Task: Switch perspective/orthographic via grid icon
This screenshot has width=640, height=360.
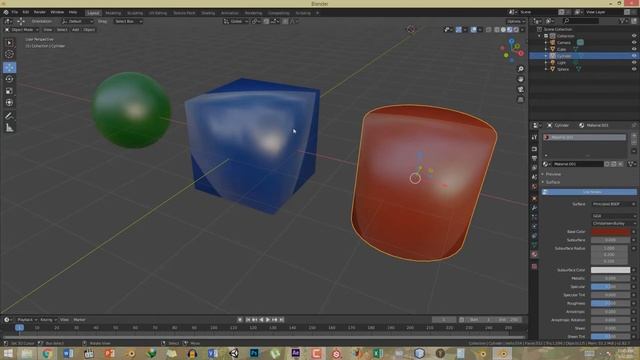Action: [x=520, y=100]
